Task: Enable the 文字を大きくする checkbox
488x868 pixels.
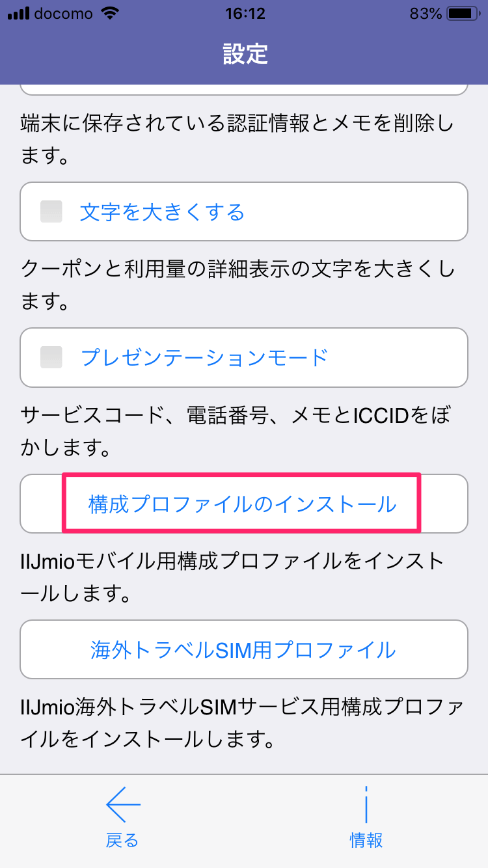Action: tap(51, 211)
